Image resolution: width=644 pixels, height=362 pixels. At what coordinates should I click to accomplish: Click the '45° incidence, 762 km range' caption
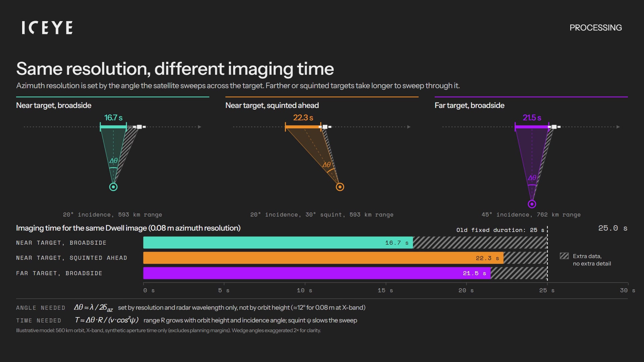[531, 215]
